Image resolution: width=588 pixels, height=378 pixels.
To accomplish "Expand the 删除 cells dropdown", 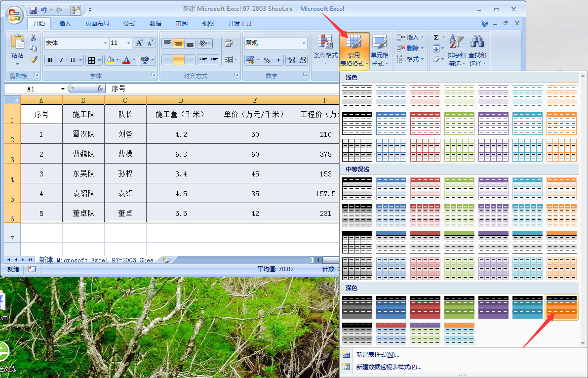I will (x=422, y=48).
